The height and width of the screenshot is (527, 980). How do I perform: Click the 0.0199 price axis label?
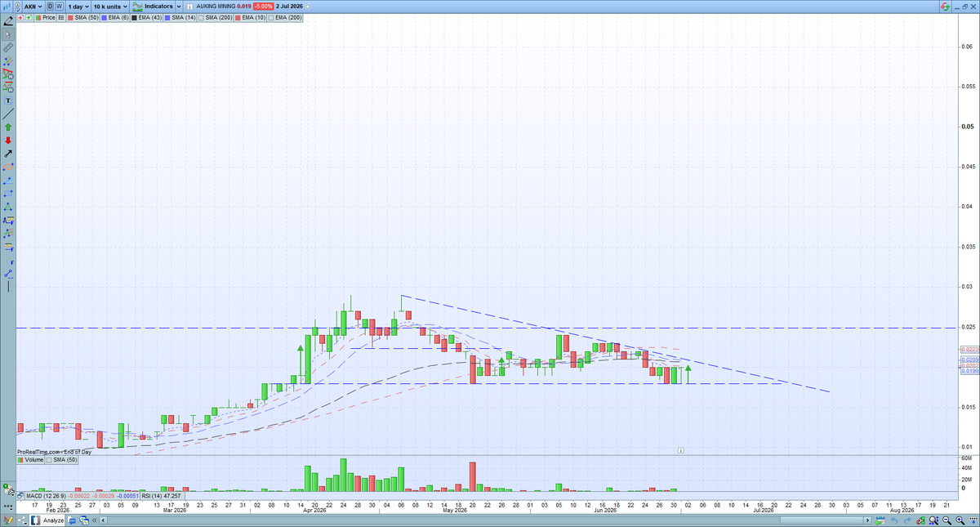pos(969,370)
